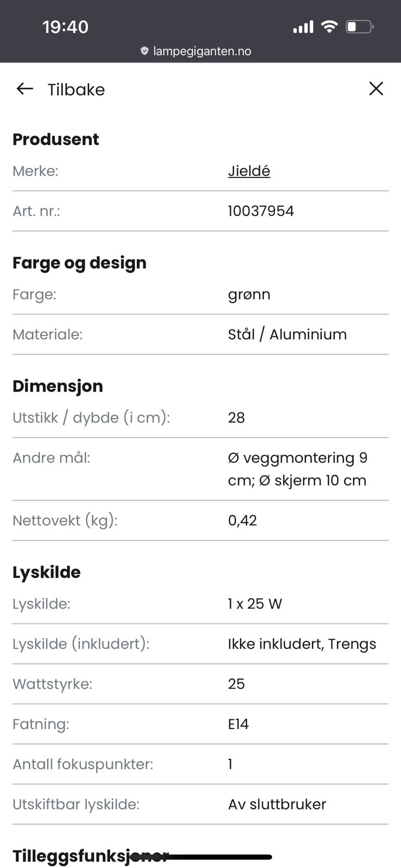The image size is (401, 868).
Task: Tap the E14 socket value
Action: (238, 724)
